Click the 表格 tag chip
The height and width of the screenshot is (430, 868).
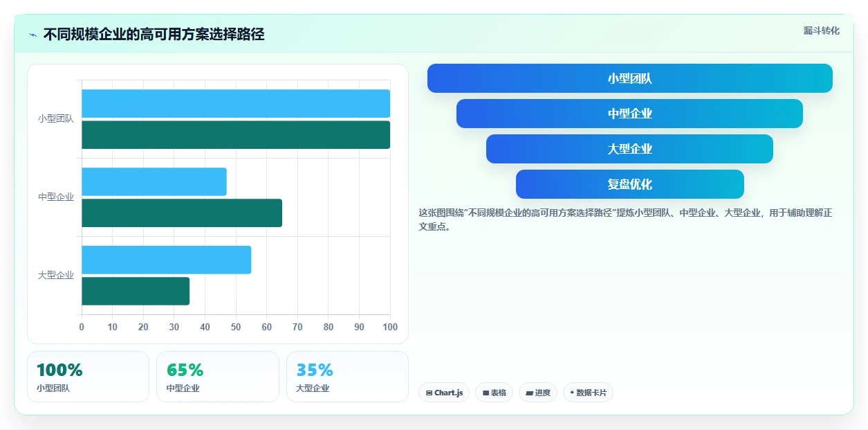[x=494, y=393]
